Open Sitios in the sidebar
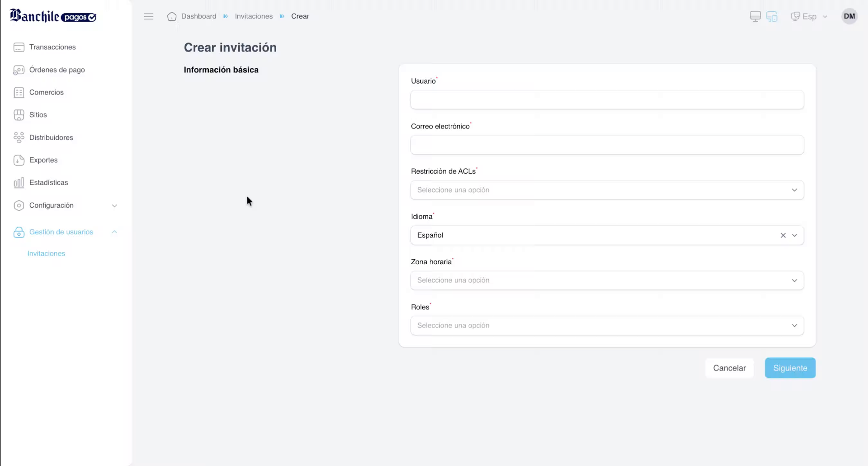This screenshot has height=466, width=868. pyautogui.click(x=38, y=115)
